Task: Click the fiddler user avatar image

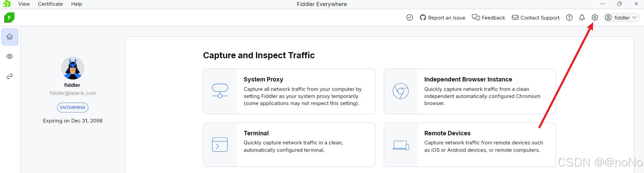Action: 73,68
